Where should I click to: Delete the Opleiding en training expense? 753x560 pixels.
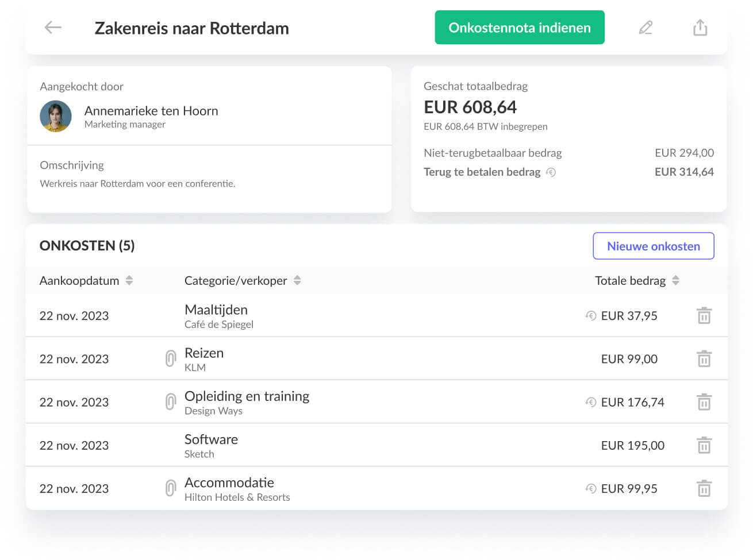pyautogui.click(x=704, y=401)
